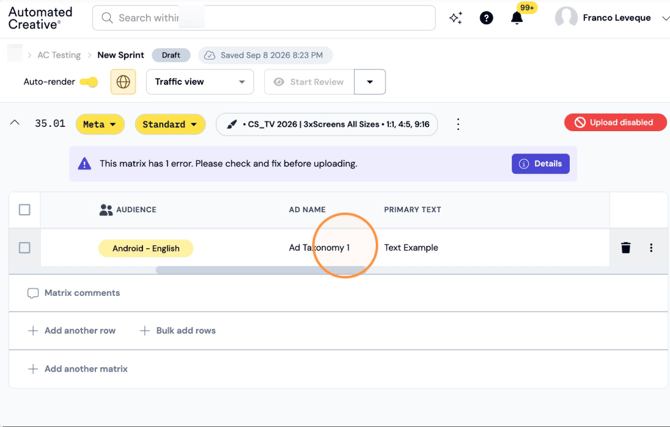
Task: Open notifications bell icon
Action: click(x=517, y=18)
